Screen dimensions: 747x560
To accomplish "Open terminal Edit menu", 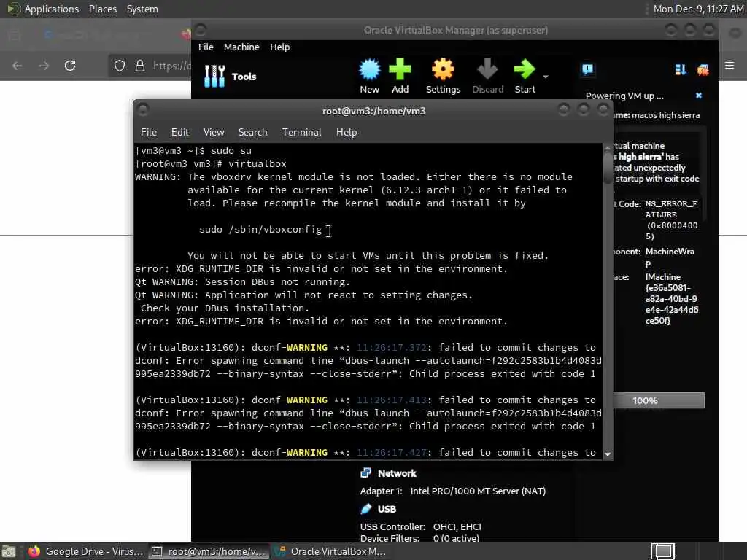I will pos(179,133).
